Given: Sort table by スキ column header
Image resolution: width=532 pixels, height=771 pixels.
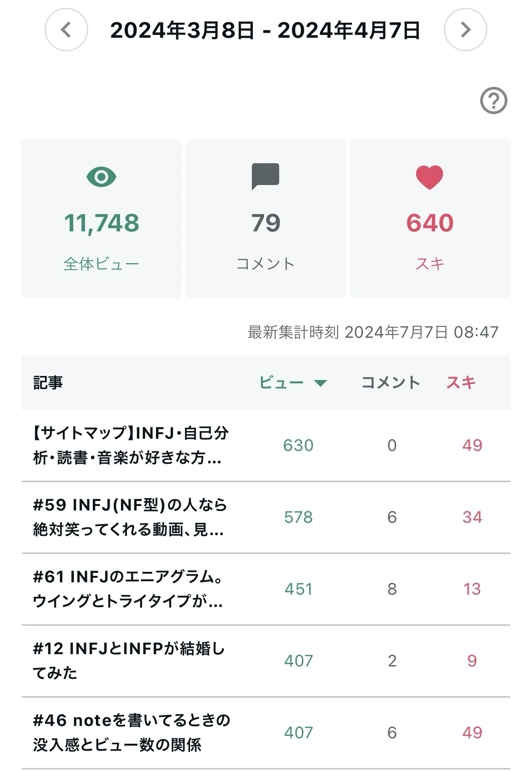Looking at the screenshot, I should click(461, 383).
